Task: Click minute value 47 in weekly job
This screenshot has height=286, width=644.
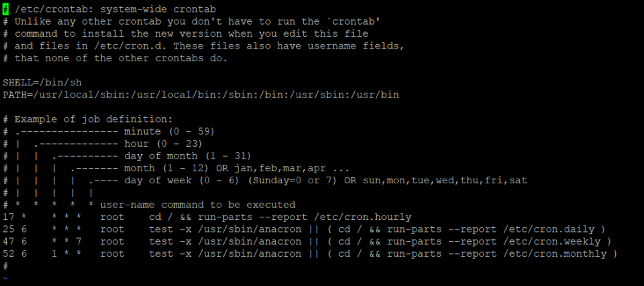Action: pyautogui.click(x=8, y=241)
